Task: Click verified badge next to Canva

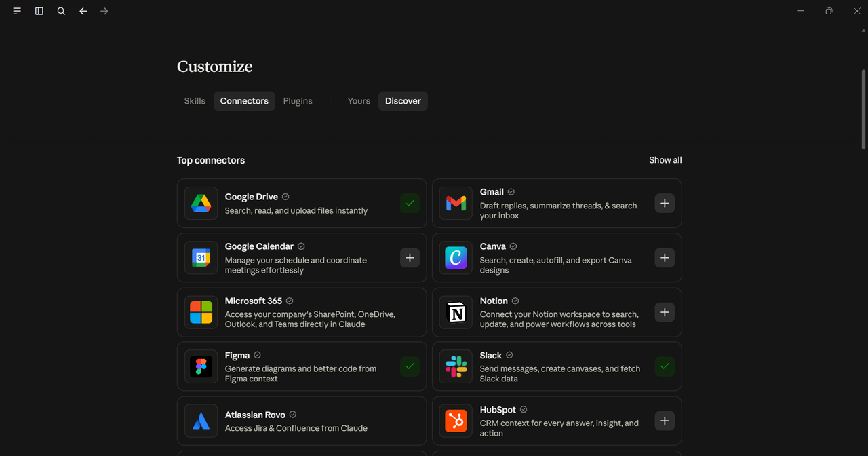Action: point(513,246)
